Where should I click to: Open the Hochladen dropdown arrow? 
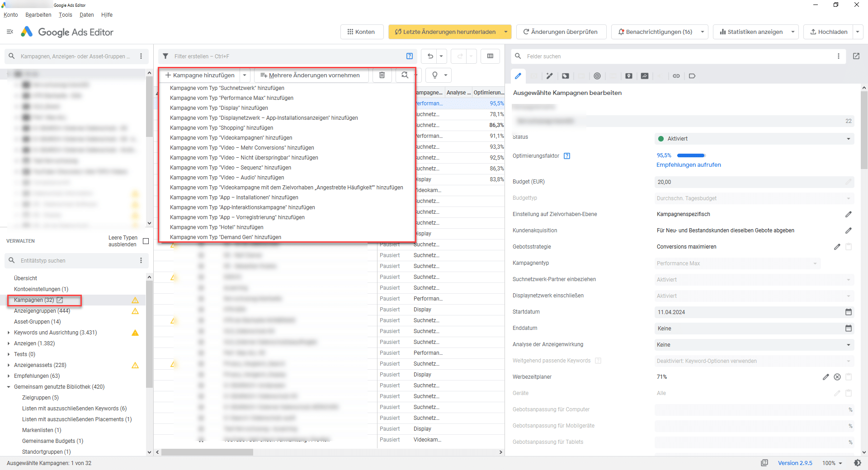858,32
